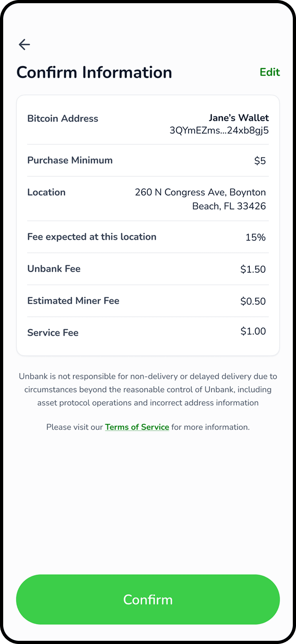Screen dimensions: 296x644
Task: Tap the Confirm Information page heading
Action: [x=94, y=73]
